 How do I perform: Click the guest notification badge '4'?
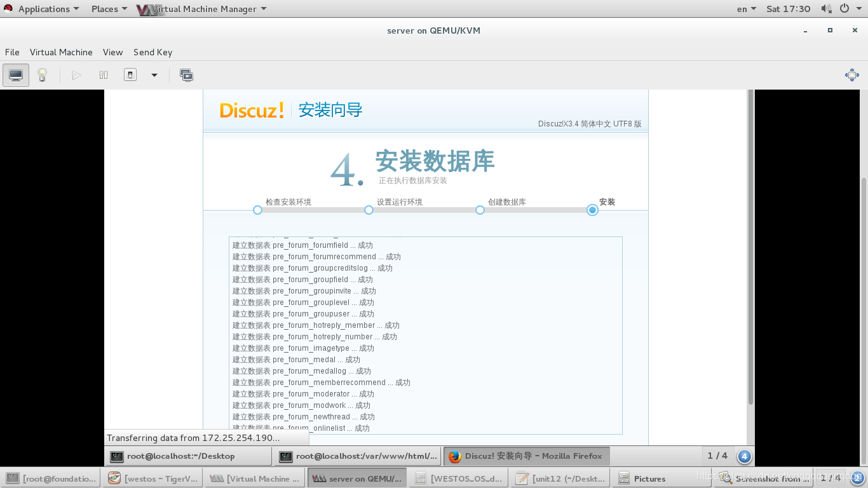click(x=744, y=456)
